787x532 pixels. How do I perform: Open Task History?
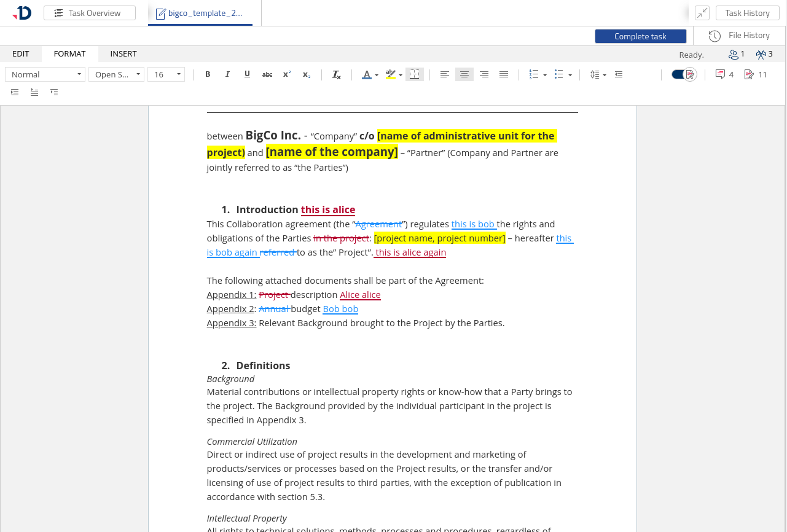pos(747,13)
